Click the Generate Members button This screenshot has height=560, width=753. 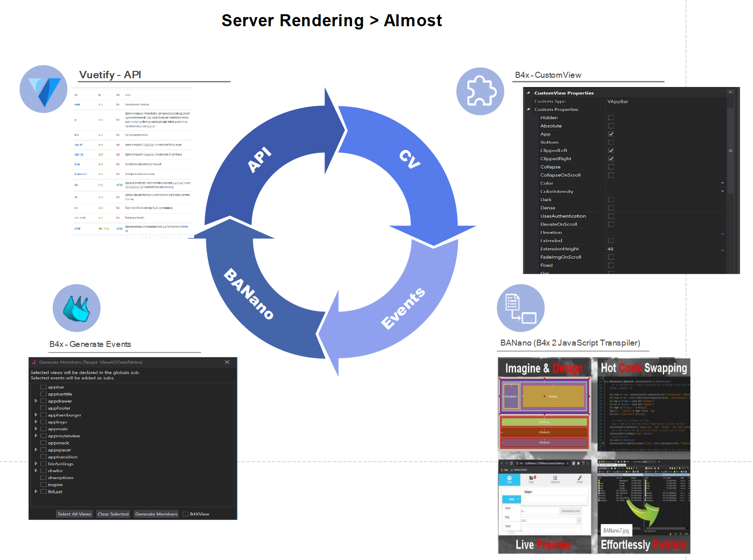(x=156, y=514)
